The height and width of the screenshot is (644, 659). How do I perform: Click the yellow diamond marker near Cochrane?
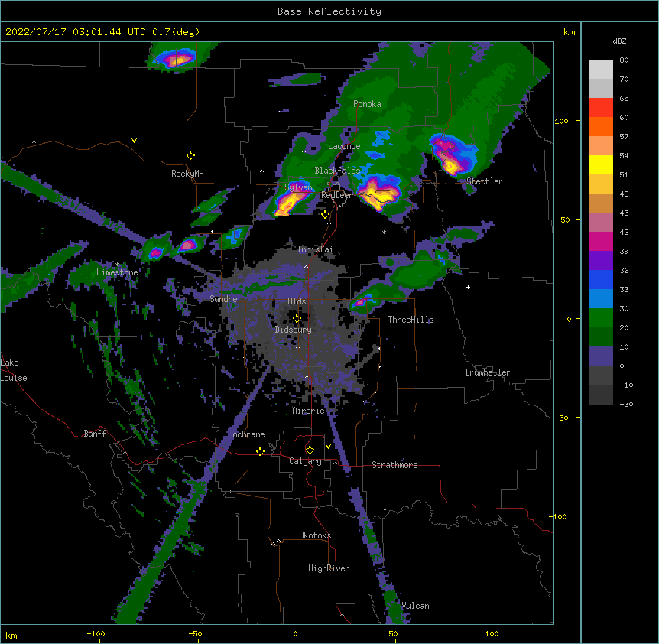pyautogui.click(x=260, y=451)
